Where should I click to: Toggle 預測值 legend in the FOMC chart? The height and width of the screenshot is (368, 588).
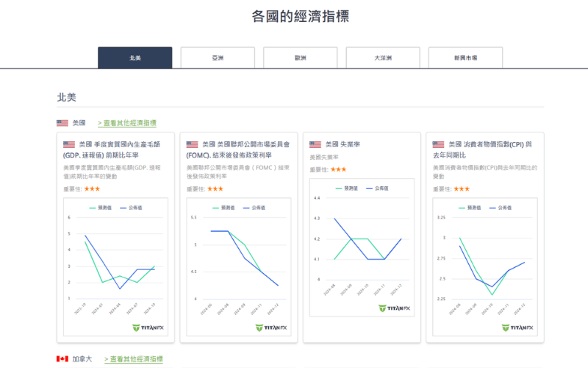[223, 208]
